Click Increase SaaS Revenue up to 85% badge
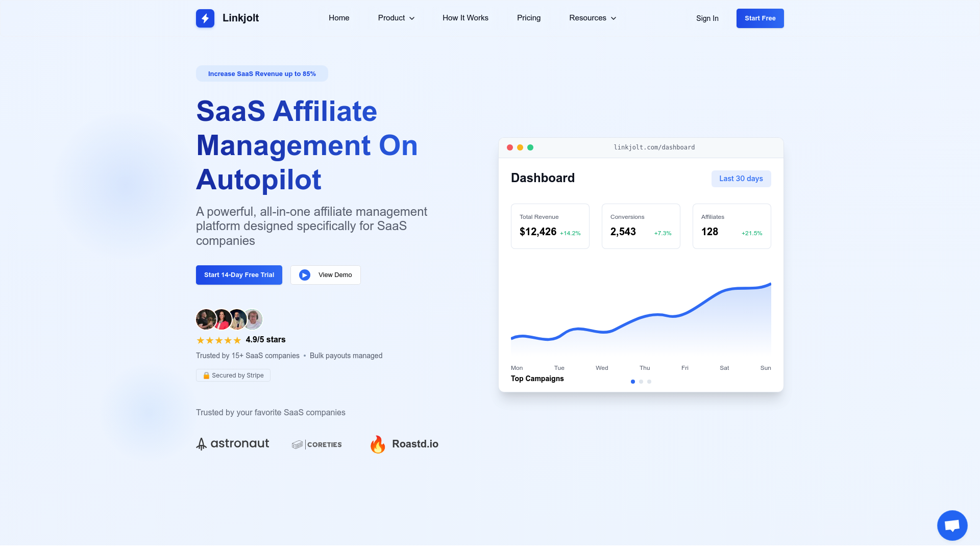 coord(262,74)
